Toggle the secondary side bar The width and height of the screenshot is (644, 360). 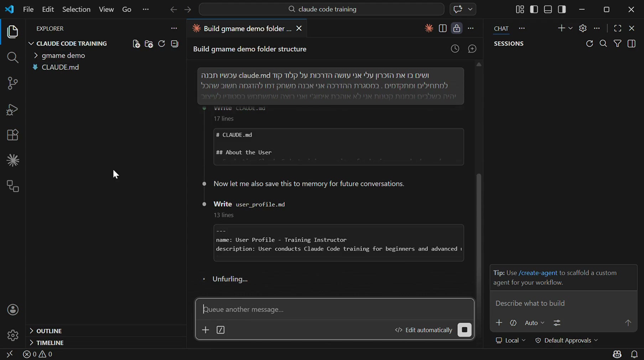[562, 10]
